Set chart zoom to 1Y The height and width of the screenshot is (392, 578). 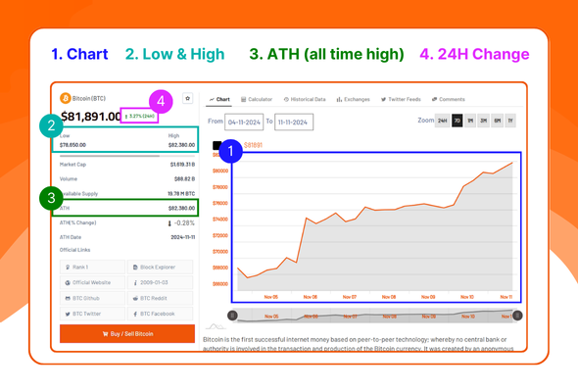point(510,121)
